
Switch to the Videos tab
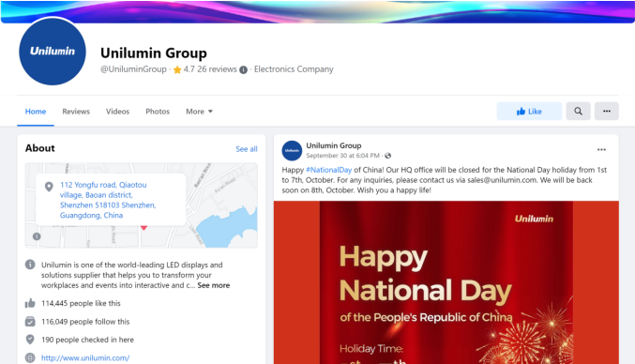tap(117, 112)
